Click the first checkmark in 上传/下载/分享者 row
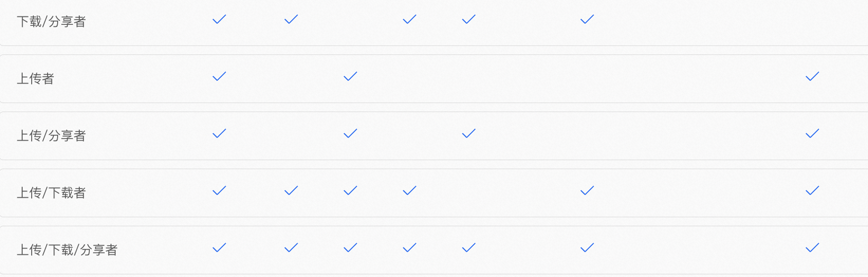This screenshot has width=868, height=277. click(x=219, y=248)
